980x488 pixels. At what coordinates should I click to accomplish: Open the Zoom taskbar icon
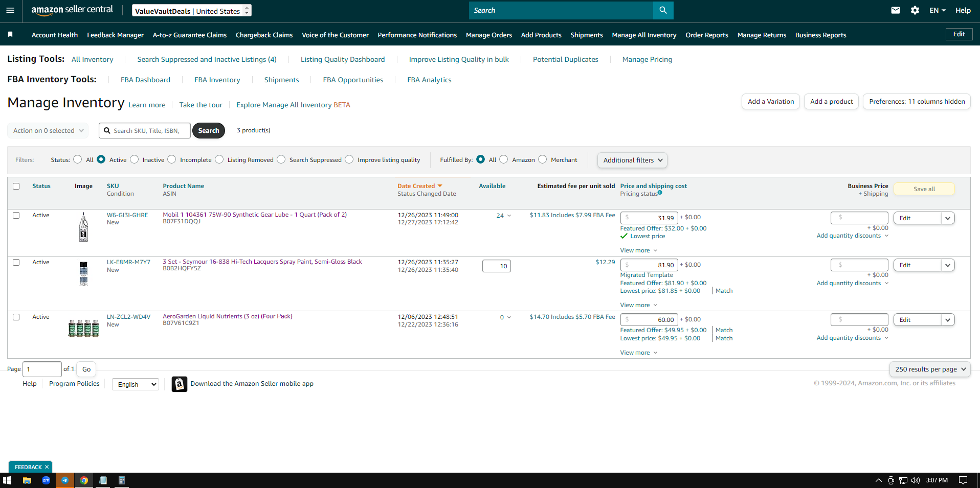(x=46, y=480)
